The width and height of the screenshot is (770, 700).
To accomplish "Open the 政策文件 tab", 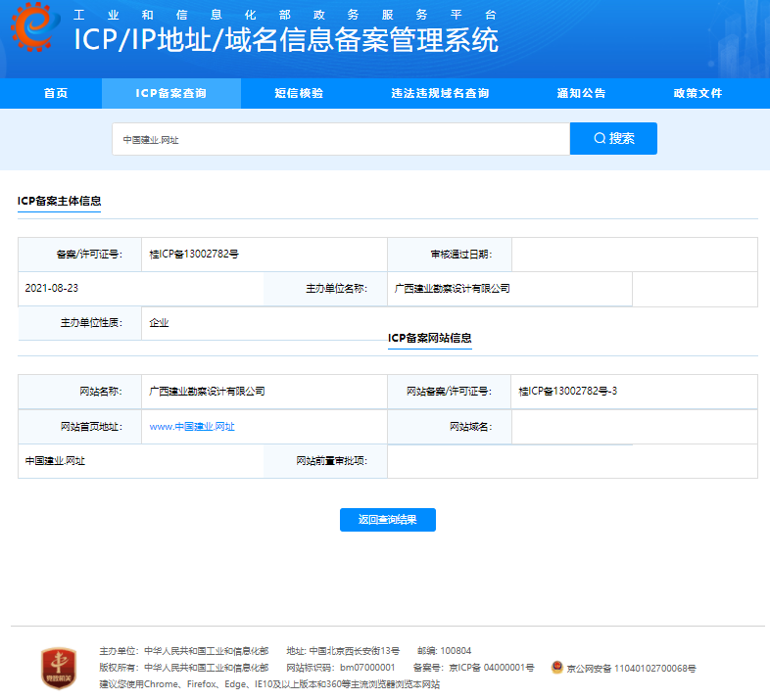I will [x=698, y=93].
